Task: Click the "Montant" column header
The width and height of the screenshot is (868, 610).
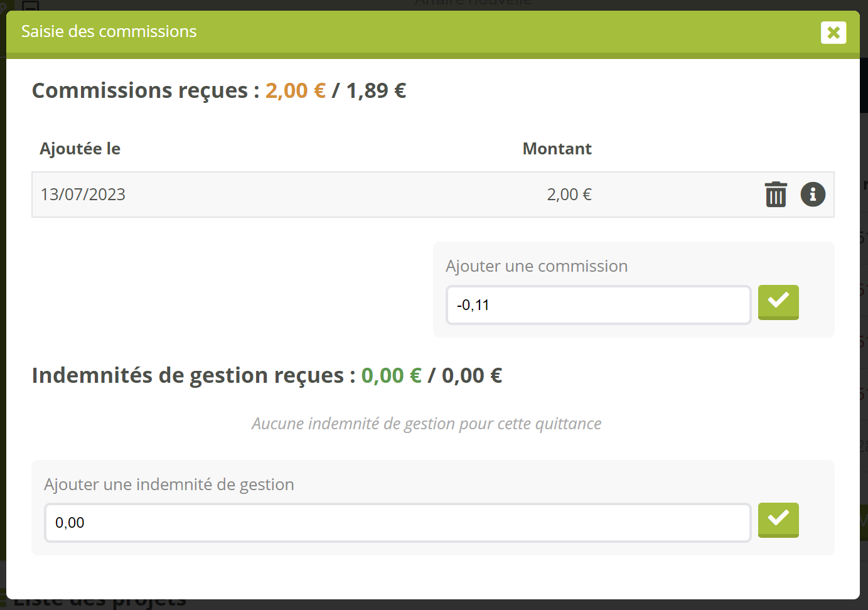Action: (557, 149)
